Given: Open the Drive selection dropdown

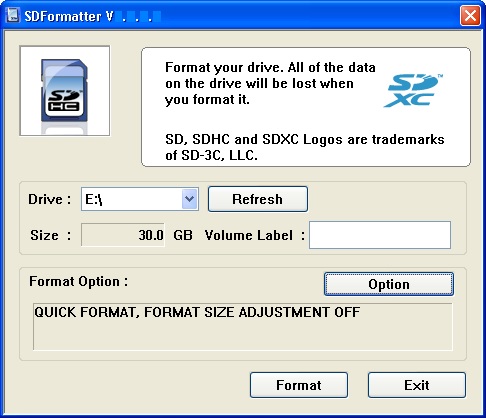Looking at the screenshot, I should click(x=190, y=199).
